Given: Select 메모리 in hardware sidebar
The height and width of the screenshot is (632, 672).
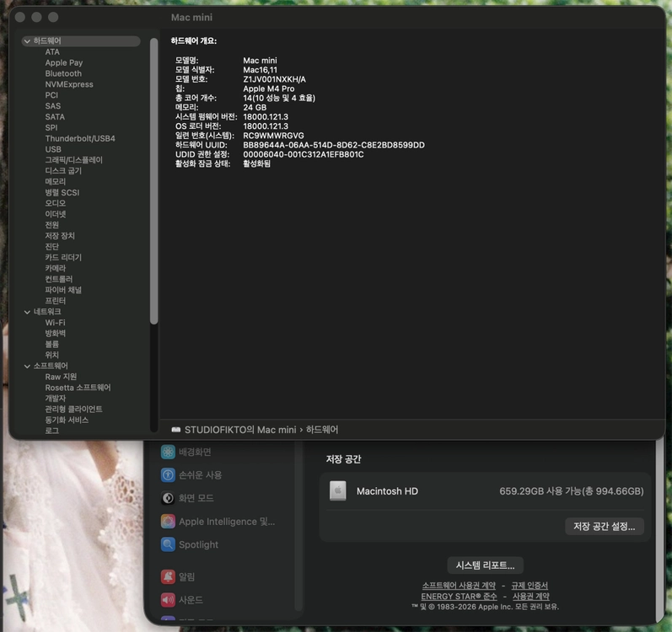Looking at the screenshot, I should click(x=56, y=181).
